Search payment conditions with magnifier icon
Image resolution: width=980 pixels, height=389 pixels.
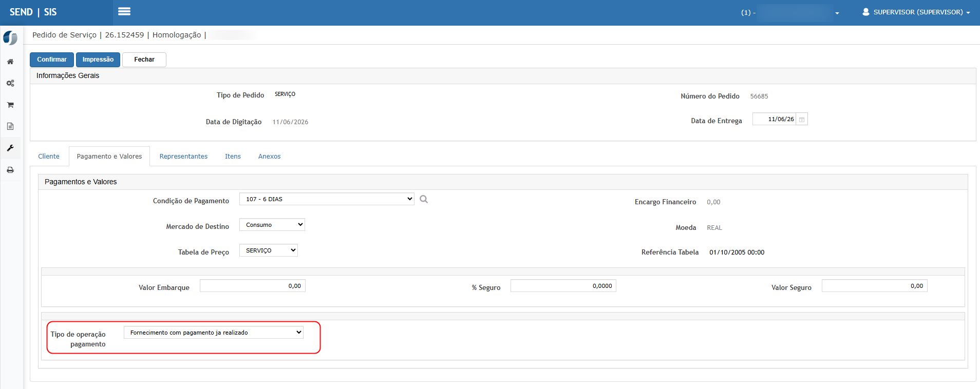pos(424,199)
